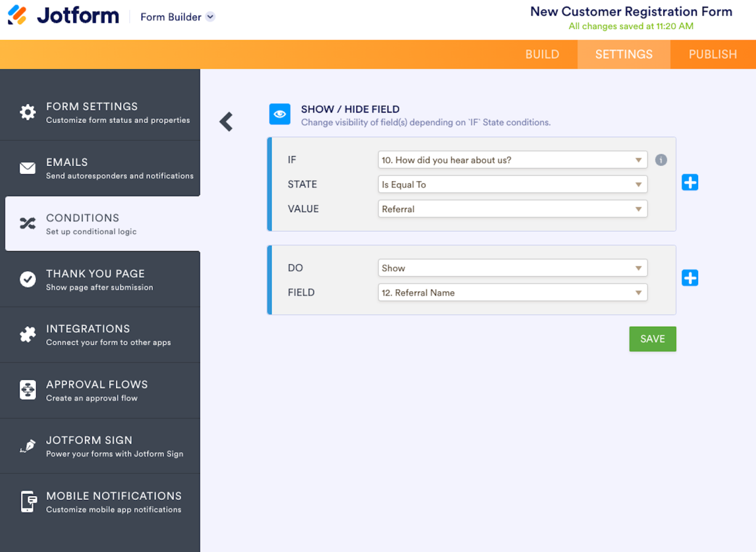Open the FIELD '12. Referral Name' dropdown
The width and height of the screenshot is (756, 552).
pos(513,293)
